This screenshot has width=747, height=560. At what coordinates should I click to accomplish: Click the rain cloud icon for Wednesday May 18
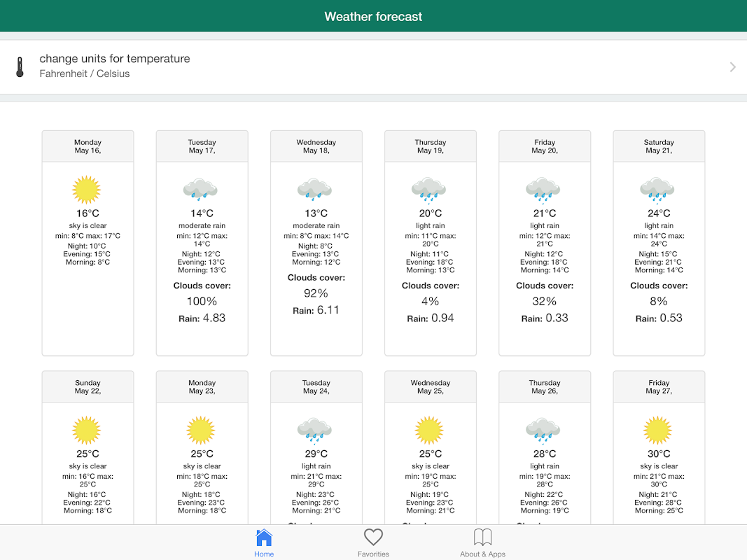[315, 190]
